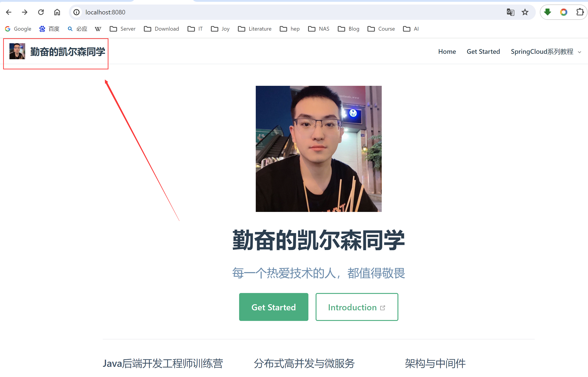Go to browser home page

point(57,12)
